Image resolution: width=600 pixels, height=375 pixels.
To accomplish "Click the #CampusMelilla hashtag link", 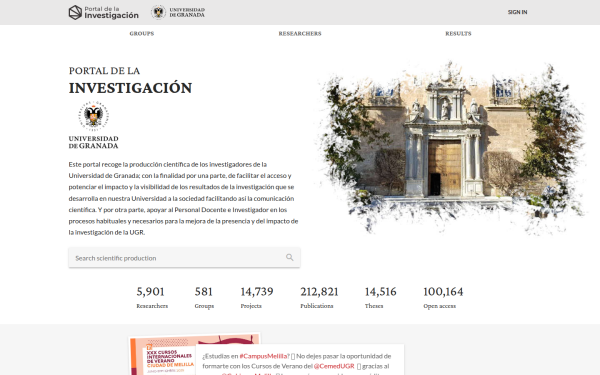I will point(263,356).
